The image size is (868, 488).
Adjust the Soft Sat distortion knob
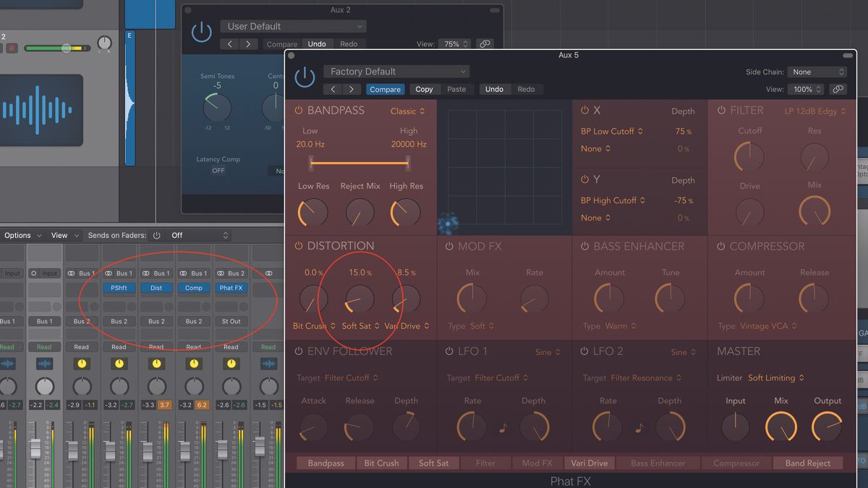pyautogui.click(x=359, y=297)
